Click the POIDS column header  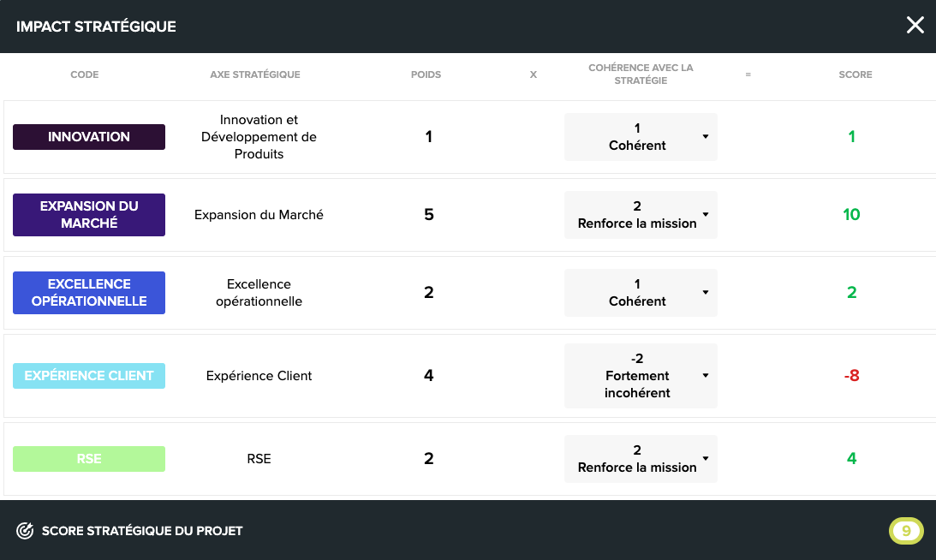click(x=426, y=74)
